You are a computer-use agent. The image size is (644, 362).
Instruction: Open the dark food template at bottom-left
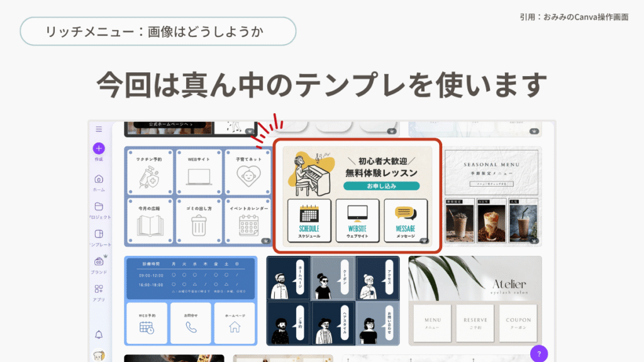point(174,358)
